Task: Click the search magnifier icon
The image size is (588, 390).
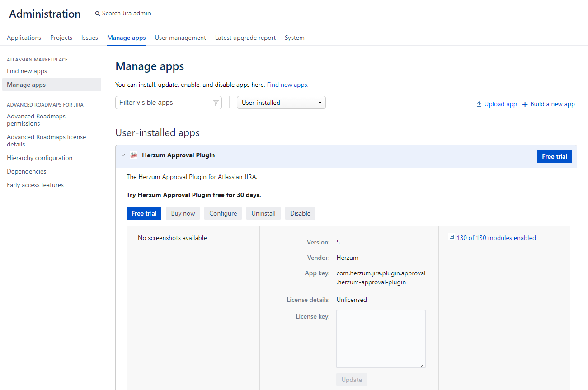Action: coord(97,14)
